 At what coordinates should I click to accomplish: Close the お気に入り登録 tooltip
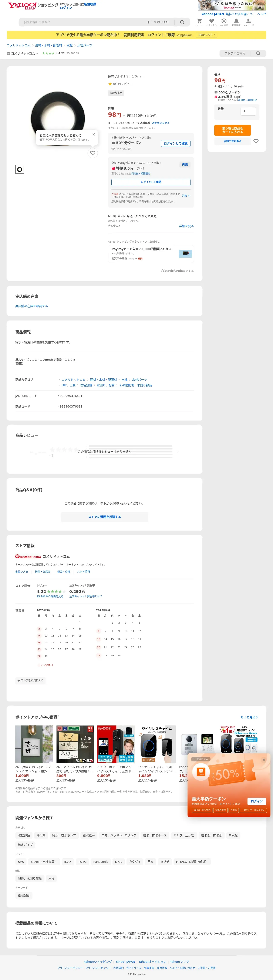pyautogui.click(x=94, y=134)
